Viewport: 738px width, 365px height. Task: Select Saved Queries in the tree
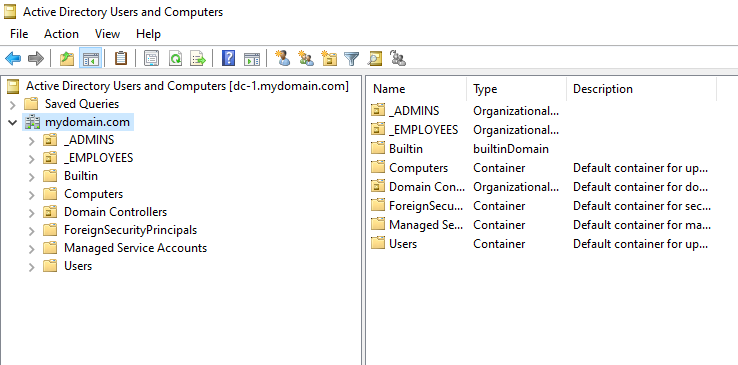coord(82,104)
